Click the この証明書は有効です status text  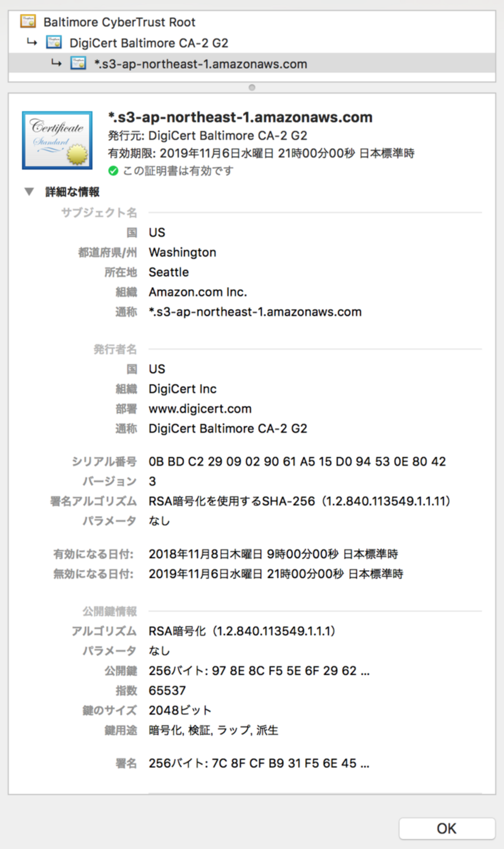pyautogui.click(x=178, y=171)
